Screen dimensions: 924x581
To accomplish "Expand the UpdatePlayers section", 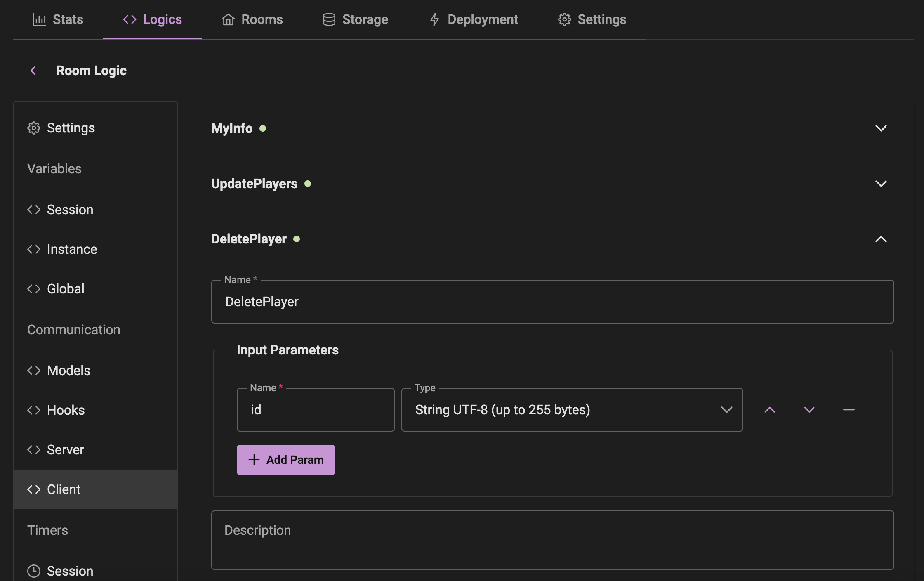I will (881, 183).
